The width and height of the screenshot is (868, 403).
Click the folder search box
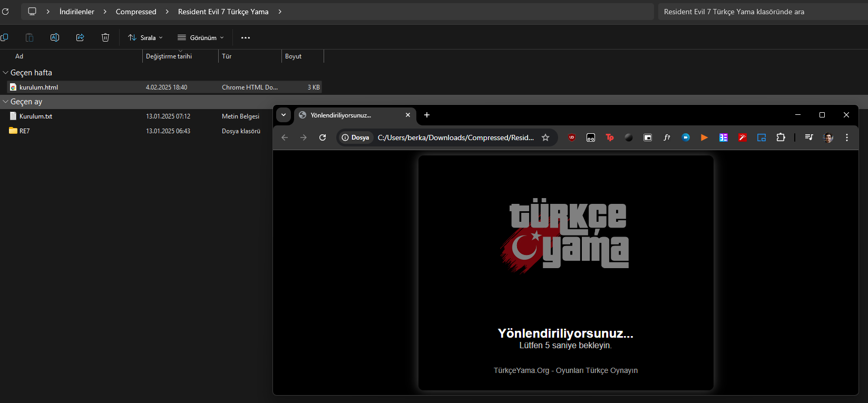pos(759,12)
